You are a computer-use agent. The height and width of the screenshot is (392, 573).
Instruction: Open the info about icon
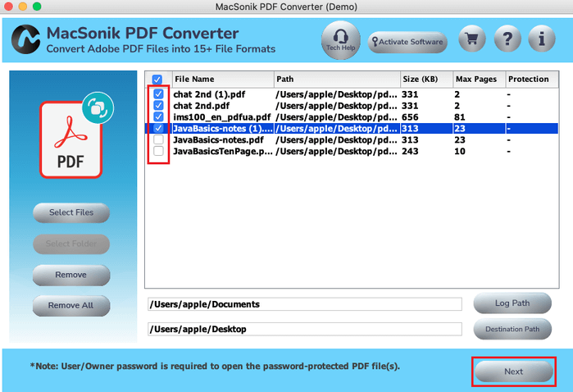(542, 39)
